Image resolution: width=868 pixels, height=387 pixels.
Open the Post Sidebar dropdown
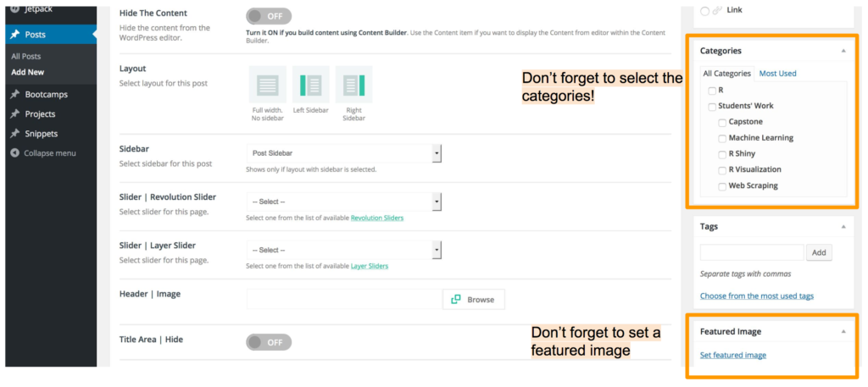coord(344,153)
